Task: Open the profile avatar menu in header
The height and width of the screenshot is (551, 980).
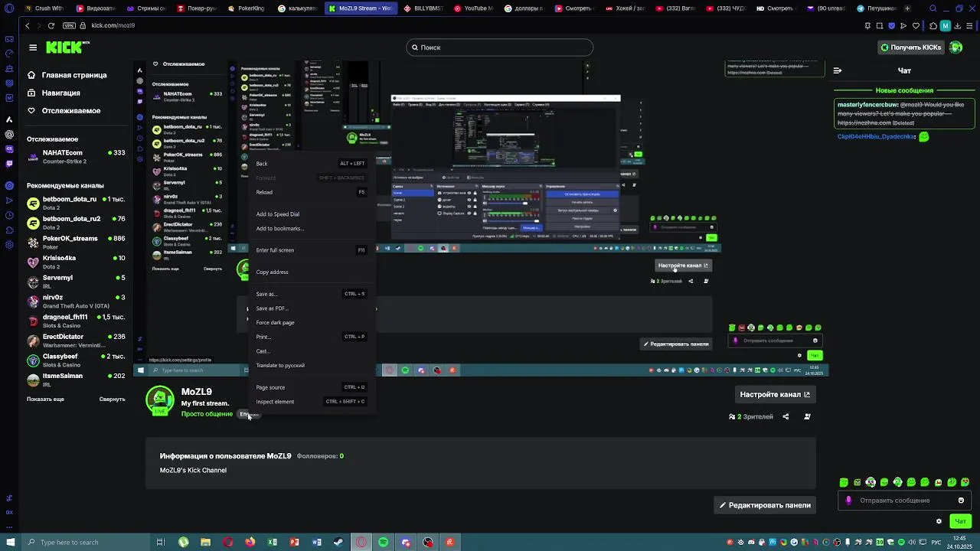Action: click(955, 47)
